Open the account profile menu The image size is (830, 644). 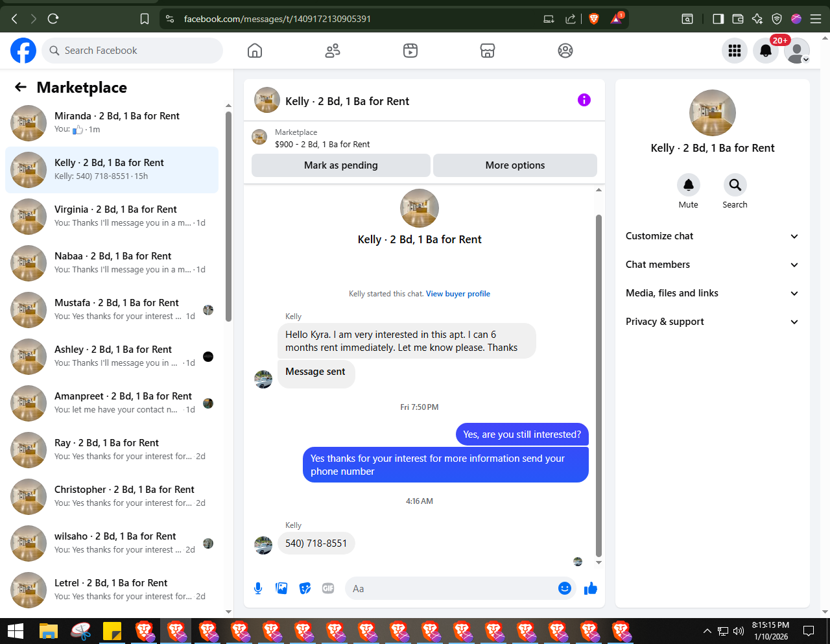pyautogui.click(x=797, y=51)
